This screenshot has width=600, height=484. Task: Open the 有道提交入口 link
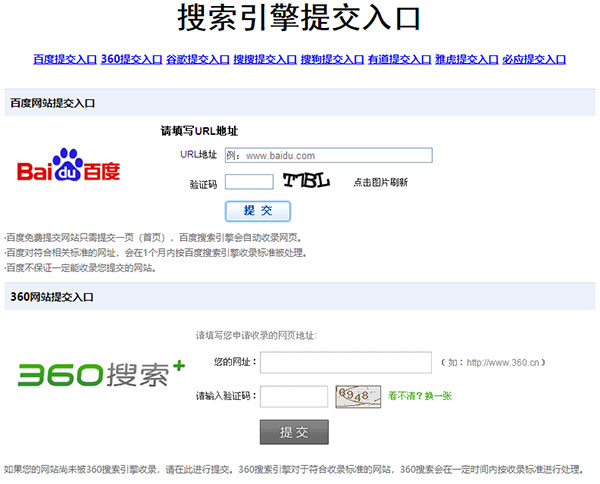click(x=399, y=59)
